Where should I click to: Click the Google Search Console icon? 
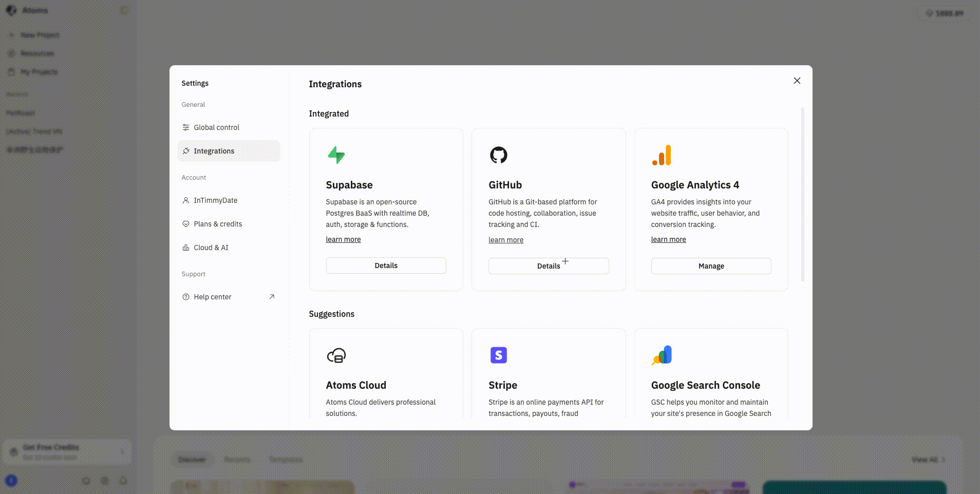[x=662, y=355]
